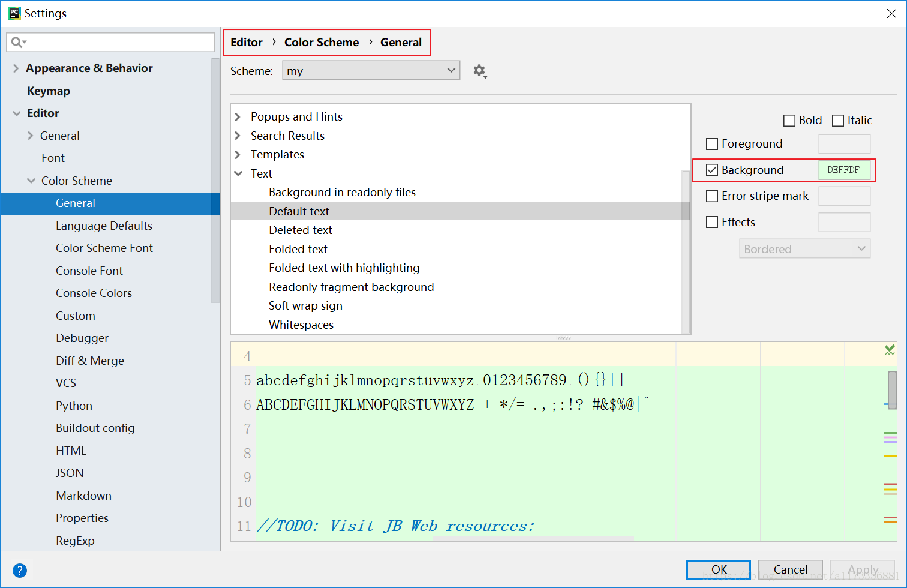
Task: Click the Apply button
Action: tap(863, 569)
